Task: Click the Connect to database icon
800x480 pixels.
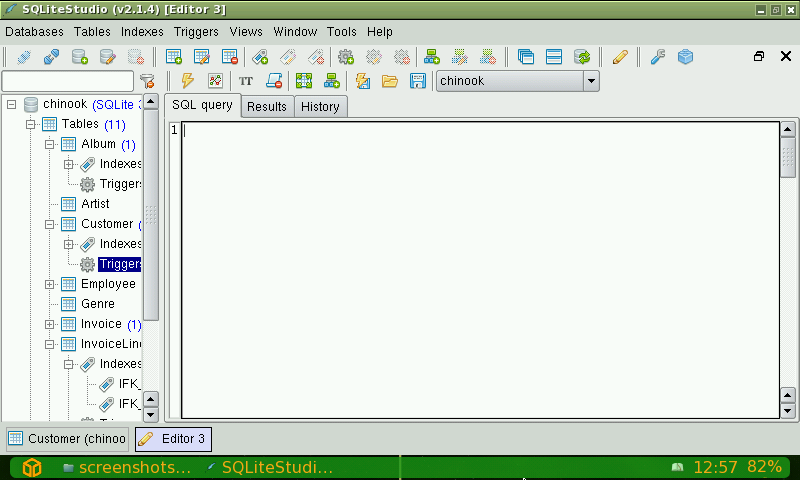Action: click(x=23, y=57)
